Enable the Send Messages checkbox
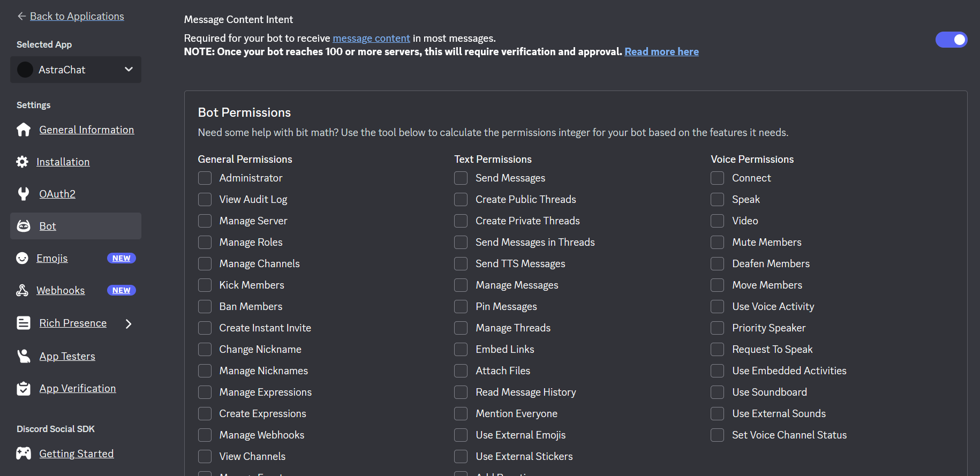 pos(461,178)
